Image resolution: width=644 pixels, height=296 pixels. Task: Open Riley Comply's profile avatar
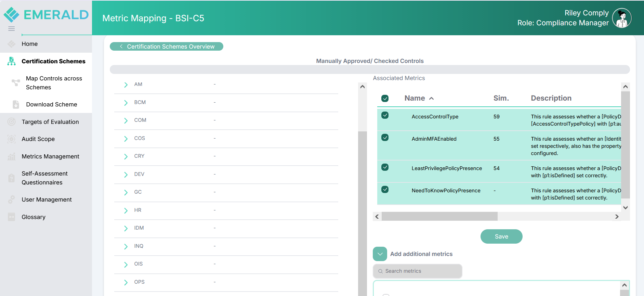pyautogui.click(x=621, y=18)
